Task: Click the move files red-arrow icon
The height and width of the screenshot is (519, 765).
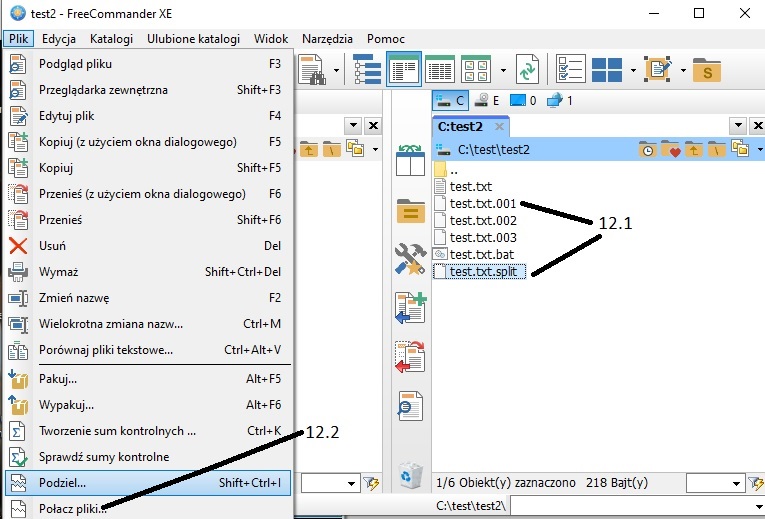Action: [410, 357]
